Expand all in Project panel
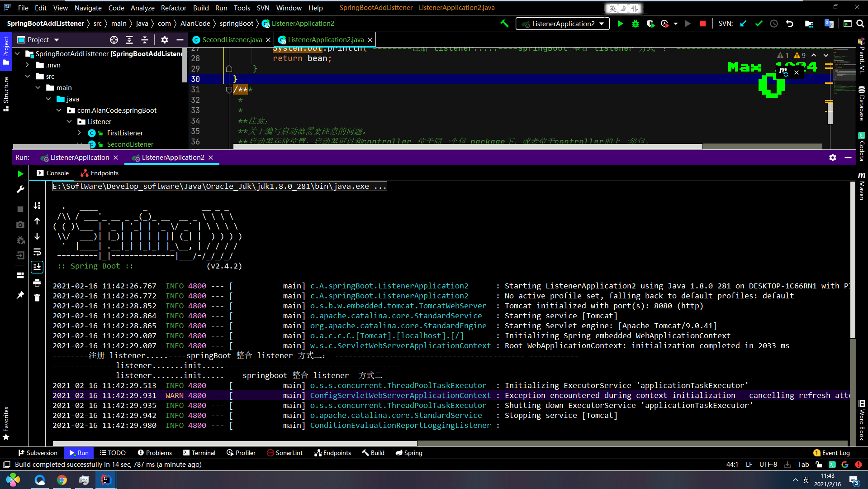 pos(129,40)
